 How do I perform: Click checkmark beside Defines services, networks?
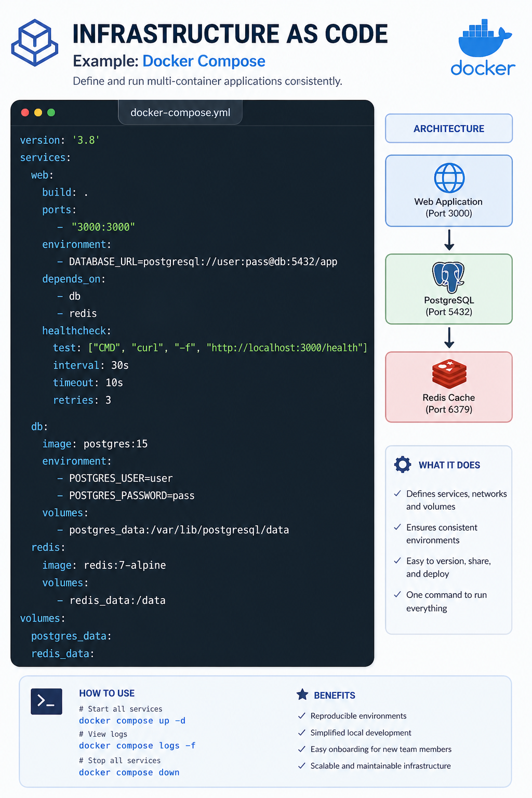[397, 494]
